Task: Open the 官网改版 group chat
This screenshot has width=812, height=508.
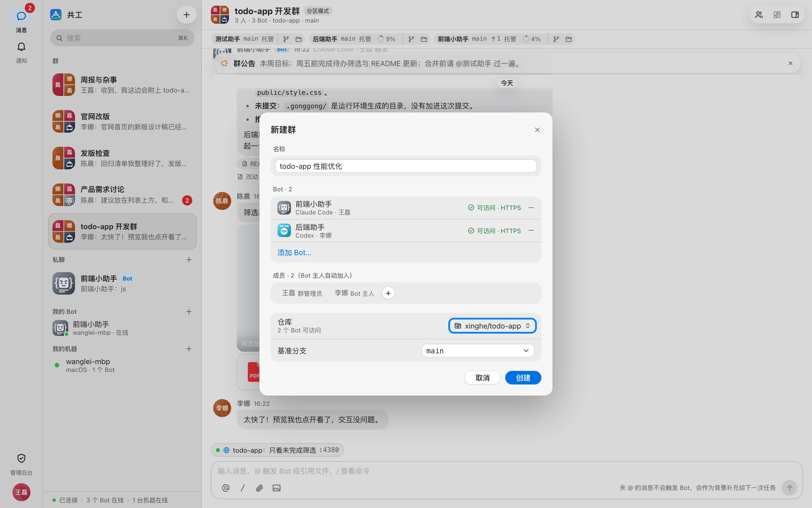Action: 122,121
